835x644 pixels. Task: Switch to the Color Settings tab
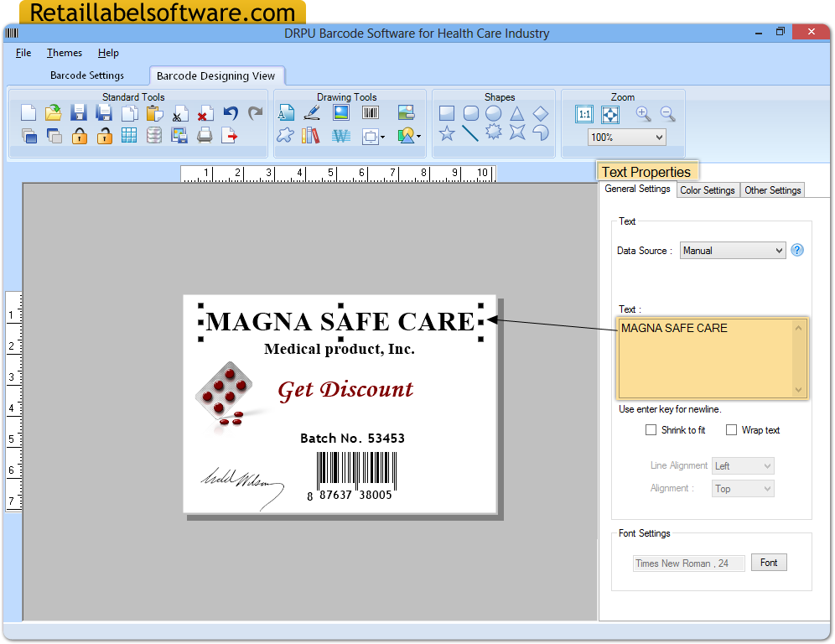point(708,190)
